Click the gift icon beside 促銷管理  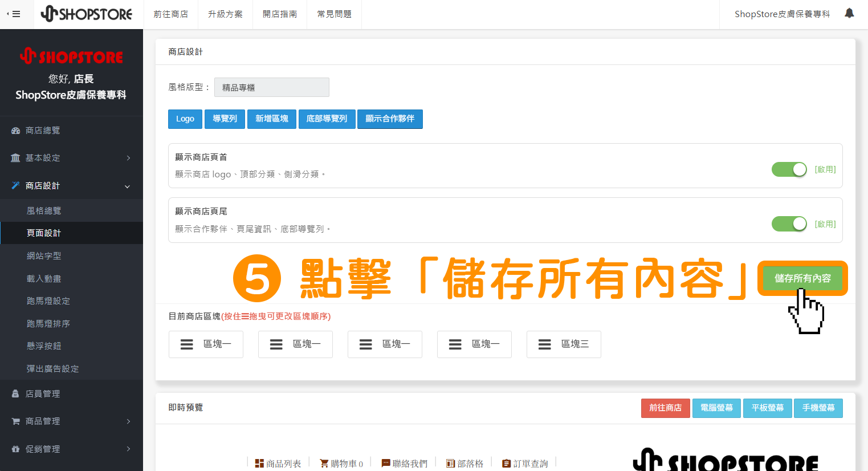click(x=15, y=449)
